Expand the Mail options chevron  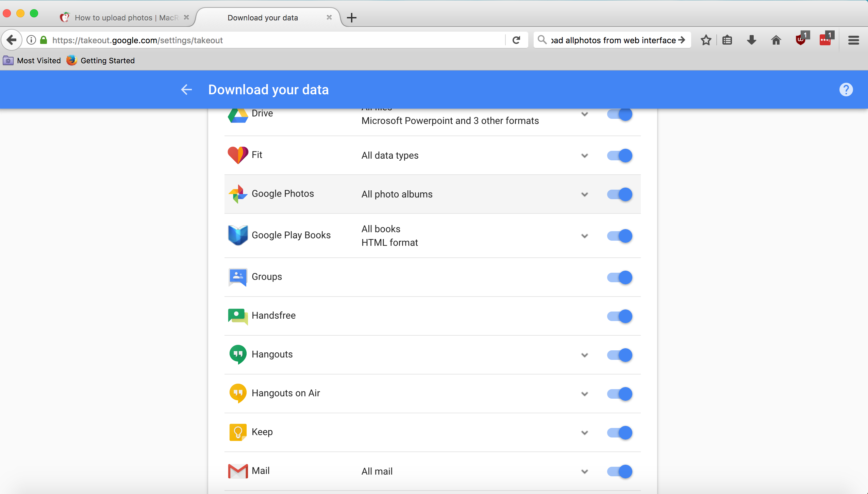(585, 472)
